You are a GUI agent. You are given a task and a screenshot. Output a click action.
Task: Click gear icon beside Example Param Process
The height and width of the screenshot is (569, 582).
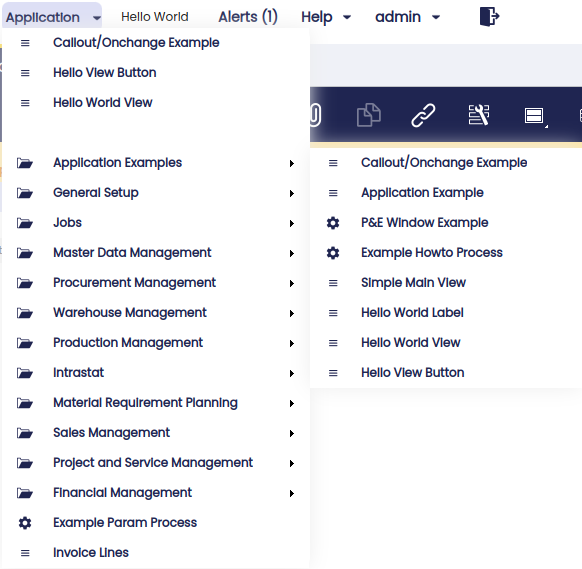25,523
